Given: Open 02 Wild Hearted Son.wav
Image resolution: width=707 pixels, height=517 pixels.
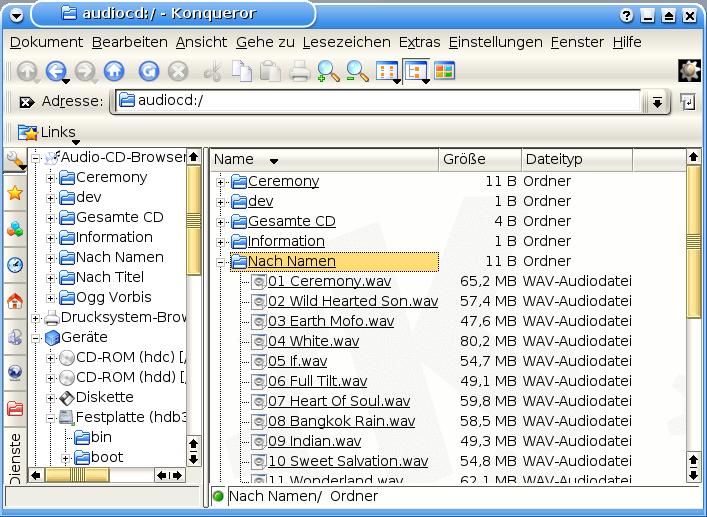Looking at the screenshot, I should (353, 301).
